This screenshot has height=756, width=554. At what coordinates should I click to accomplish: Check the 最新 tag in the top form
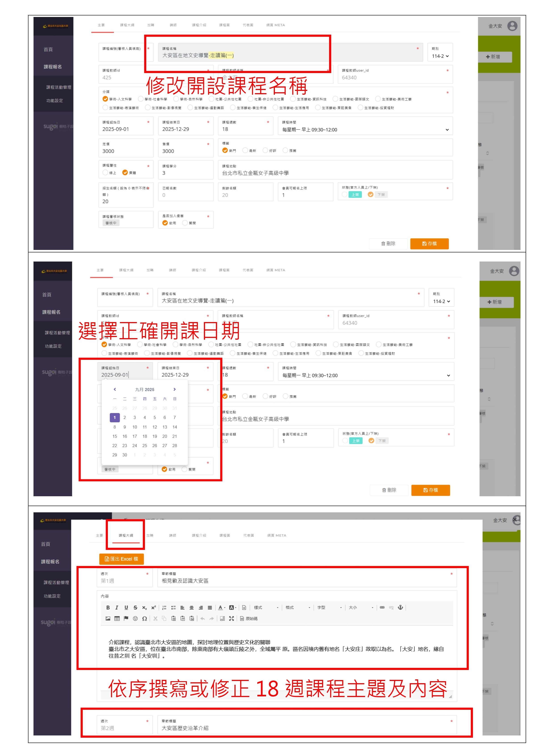[245, 150]
